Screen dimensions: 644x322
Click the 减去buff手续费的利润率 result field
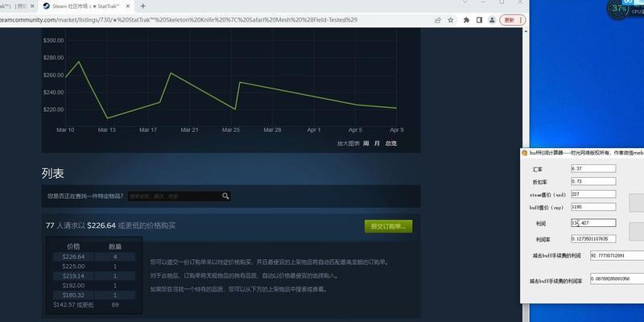[617, 279]
